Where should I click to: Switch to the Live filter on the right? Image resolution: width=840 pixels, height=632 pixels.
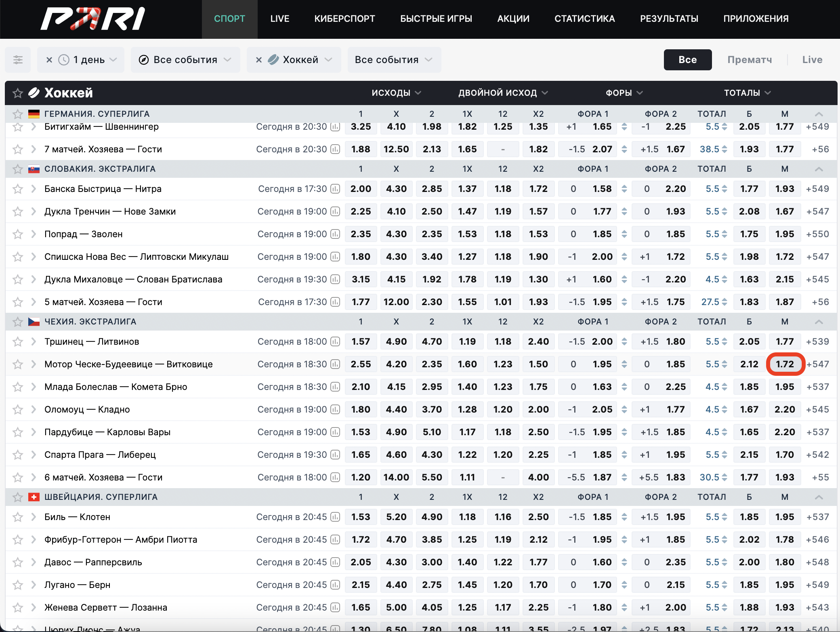tap(812, 60)
